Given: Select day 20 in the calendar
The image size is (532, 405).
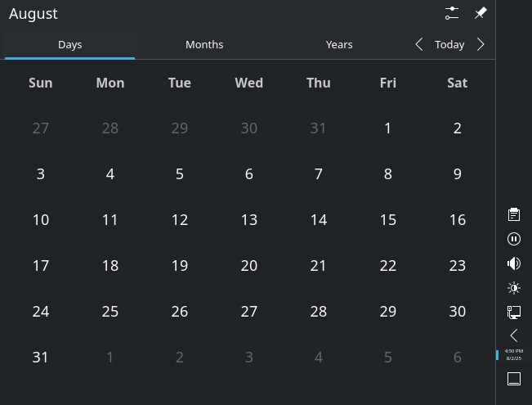Looking at the screenshot, I should 248,266.
